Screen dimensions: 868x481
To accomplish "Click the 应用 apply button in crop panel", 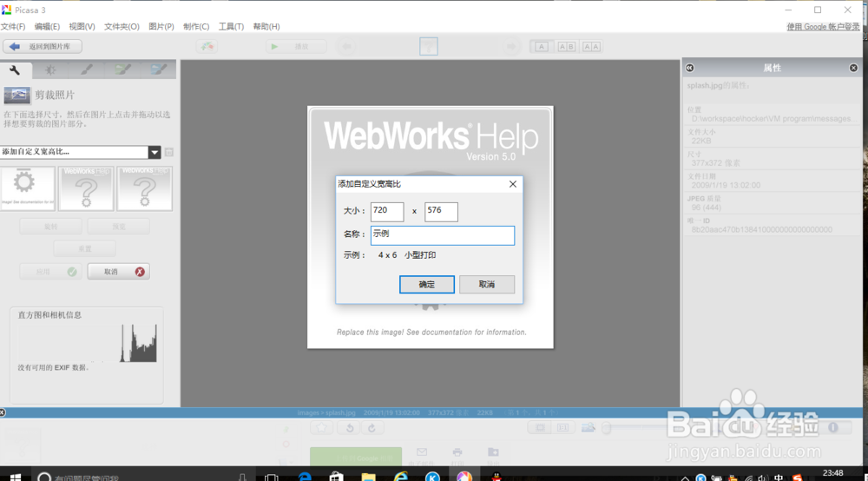I will pos(51,272).
